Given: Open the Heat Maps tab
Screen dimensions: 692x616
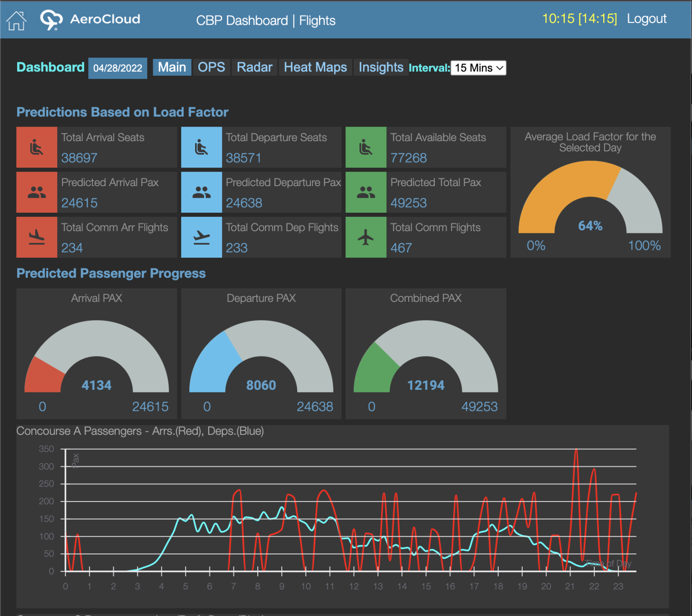Looking at the screenshot, I should 315,67.
